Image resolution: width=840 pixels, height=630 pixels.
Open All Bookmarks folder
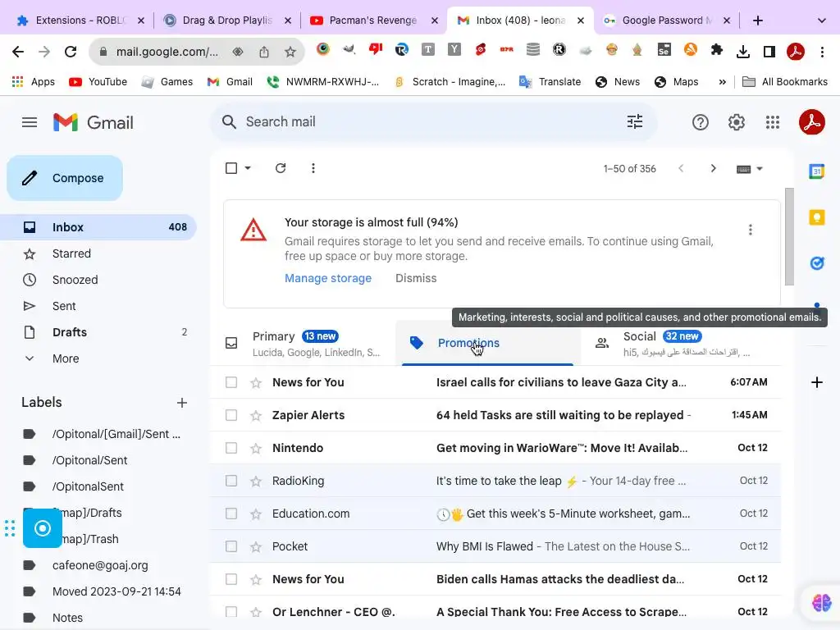pos(785,82)
